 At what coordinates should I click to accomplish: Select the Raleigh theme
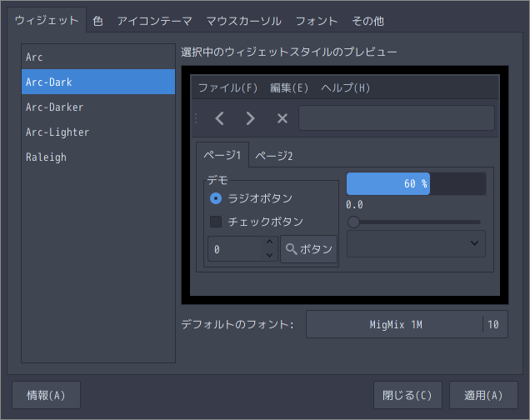click(98, 157)
